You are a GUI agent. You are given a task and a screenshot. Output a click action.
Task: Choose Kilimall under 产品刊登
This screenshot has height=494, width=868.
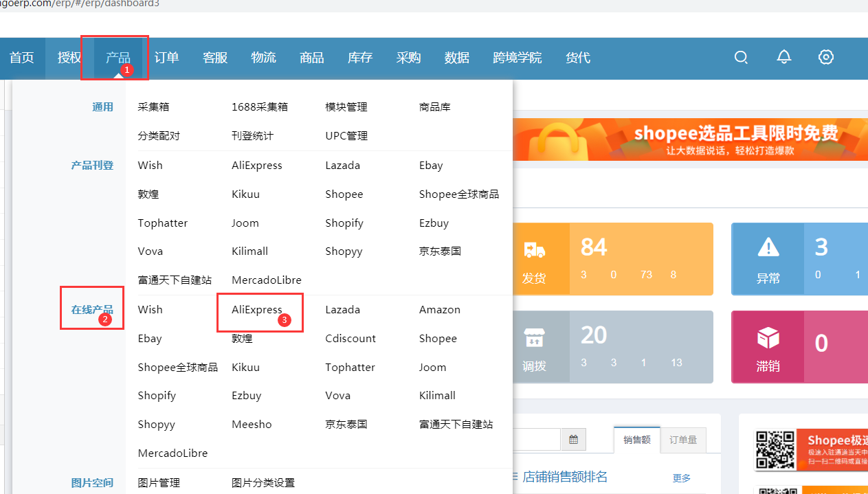(x=250, y=251)
